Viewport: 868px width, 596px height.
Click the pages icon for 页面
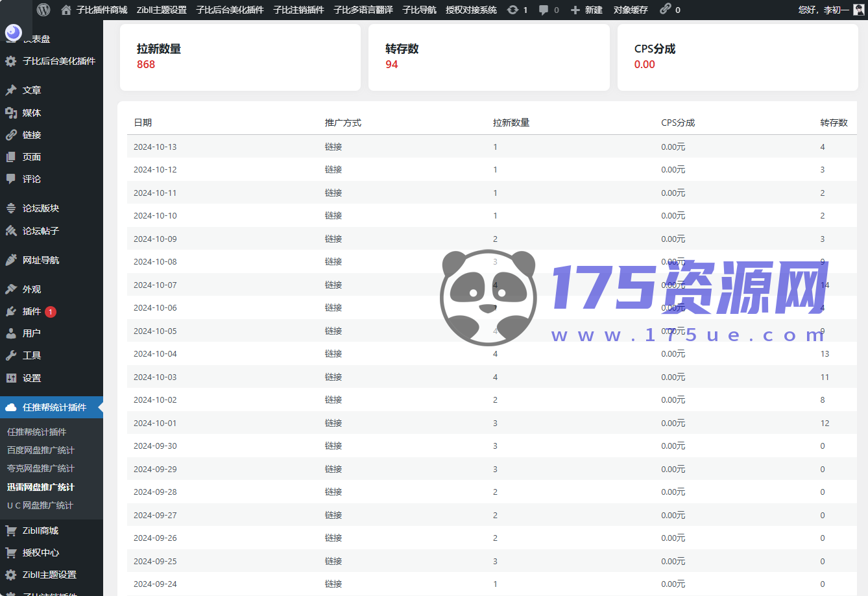[x=11, y=157]
